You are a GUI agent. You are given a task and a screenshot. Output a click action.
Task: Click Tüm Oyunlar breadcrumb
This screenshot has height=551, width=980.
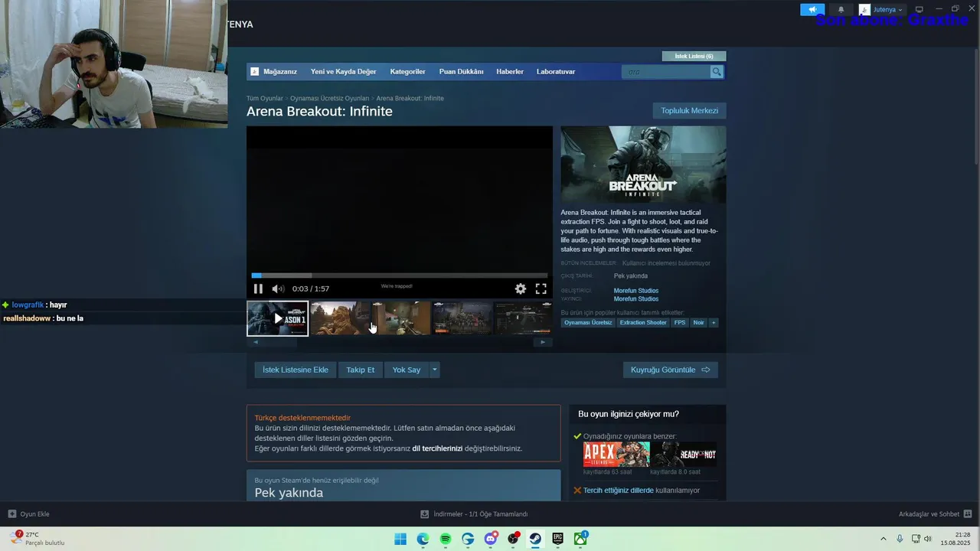(264, 99)
